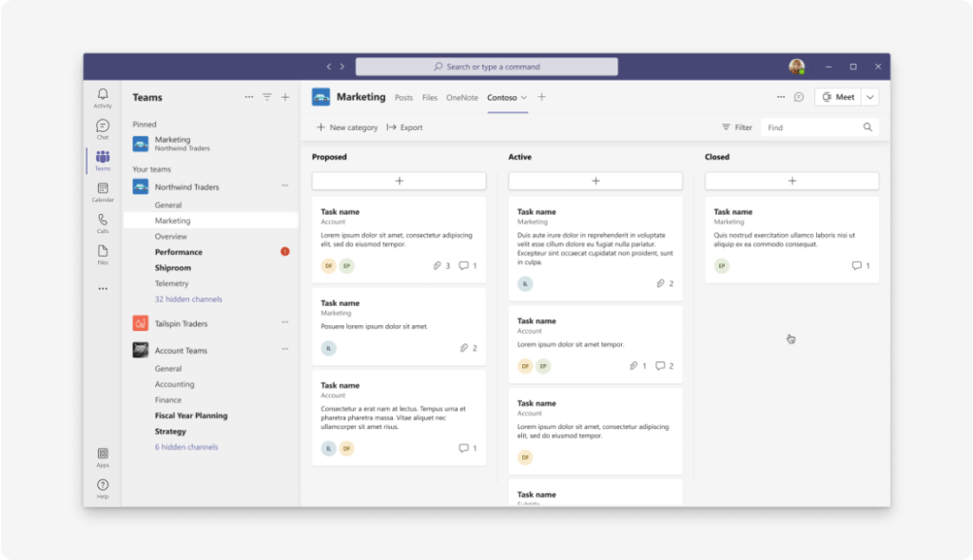The image size is (973, 560).
Task: Select the Performance channel
Action: pyautogui.click(x=179, y=252)
